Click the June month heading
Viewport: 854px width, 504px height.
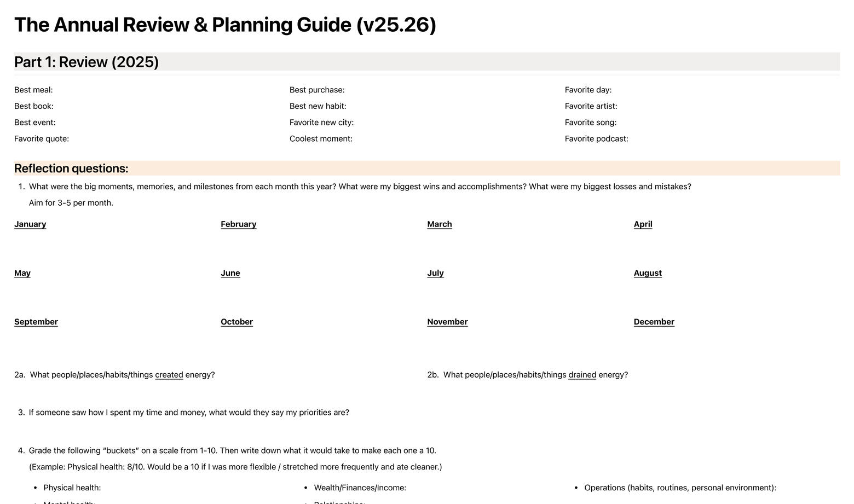(230, 273)
